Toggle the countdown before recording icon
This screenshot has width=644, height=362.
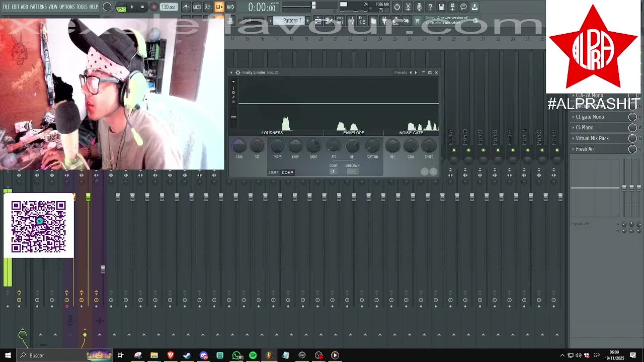coord(208,7)
